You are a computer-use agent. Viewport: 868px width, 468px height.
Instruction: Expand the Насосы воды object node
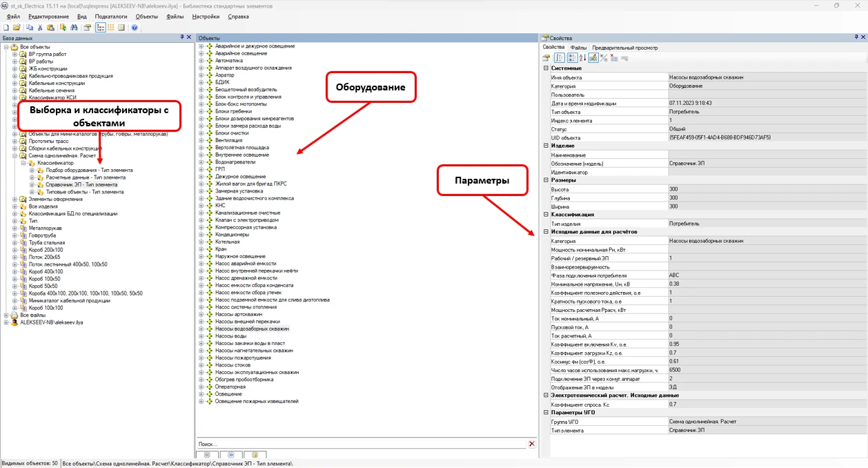coord(201,336)
